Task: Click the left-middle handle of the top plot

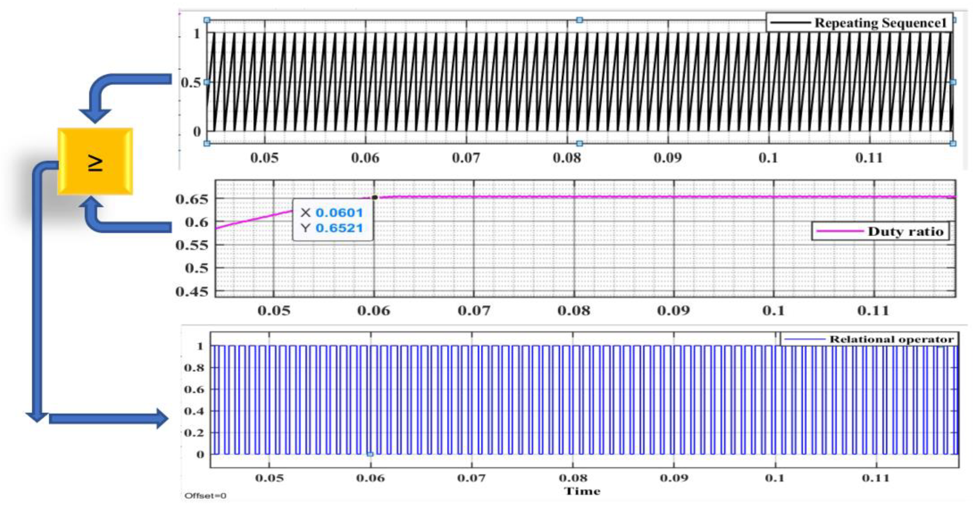Action: (x=207, y=82)
